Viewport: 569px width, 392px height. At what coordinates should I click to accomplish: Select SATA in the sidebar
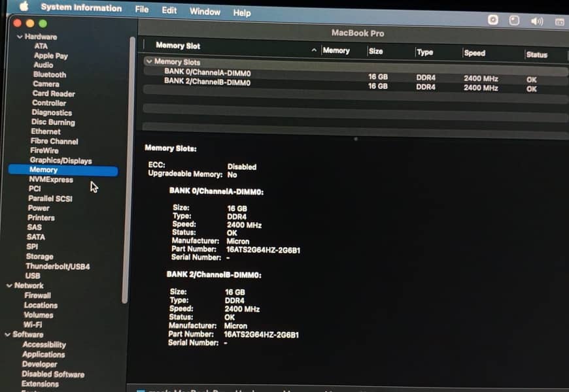(35, 237)
